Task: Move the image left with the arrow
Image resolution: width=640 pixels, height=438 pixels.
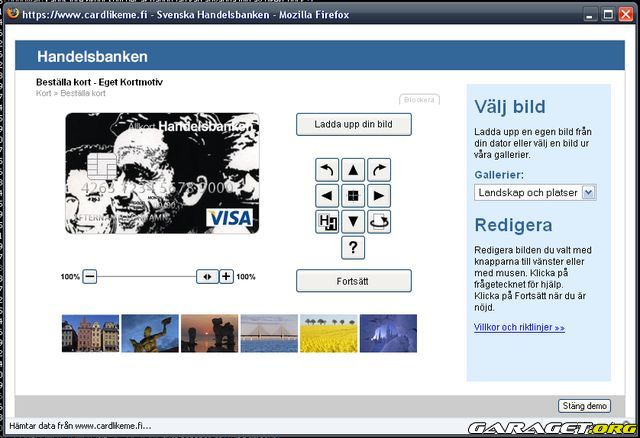Action: [327, 196]
